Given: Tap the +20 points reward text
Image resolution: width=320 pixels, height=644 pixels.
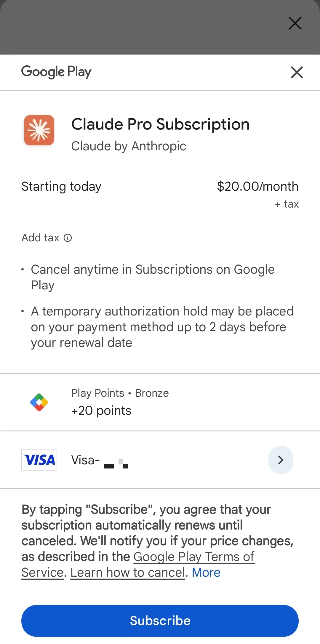Looking at the screenshot, I should [x=101, y=411].
